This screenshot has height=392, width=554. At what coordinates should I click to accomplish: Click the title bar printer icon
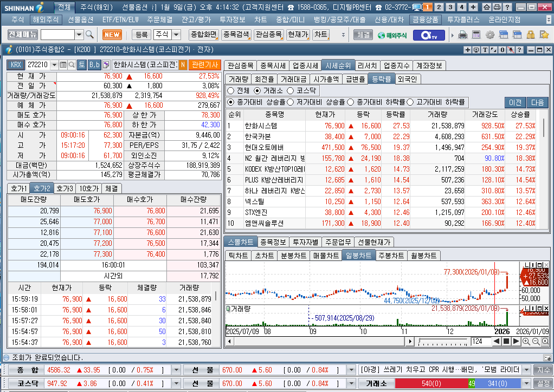(x=497, y=7)
